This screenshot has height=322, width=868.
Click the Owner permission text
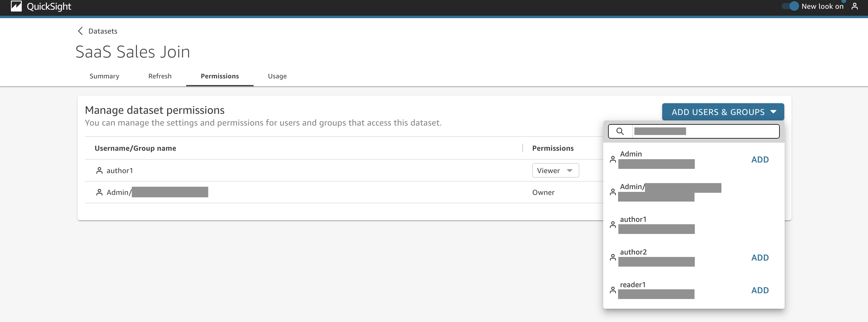click(x=543, y=192)
